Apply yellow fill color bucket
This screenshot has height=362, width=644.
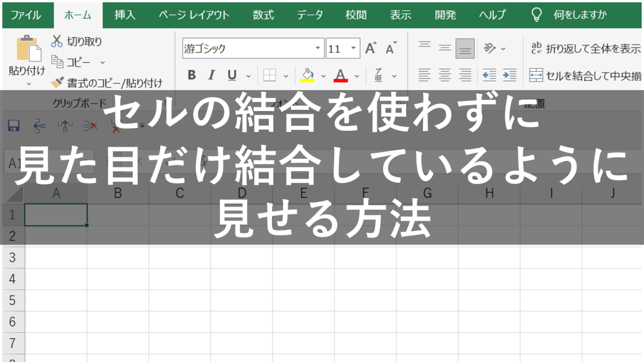point(307,75)
